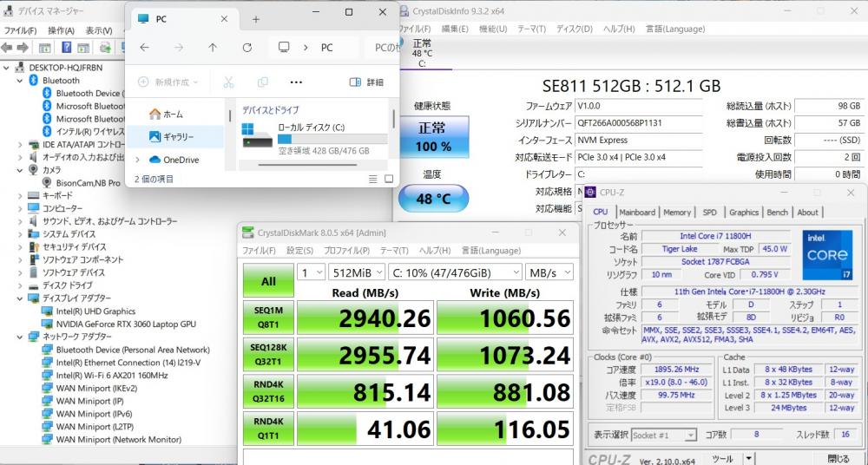The width and height of the screenshot is (868, 465).
Task: Select Intel(R) UHD Graphics device
Action: point(95,311)
